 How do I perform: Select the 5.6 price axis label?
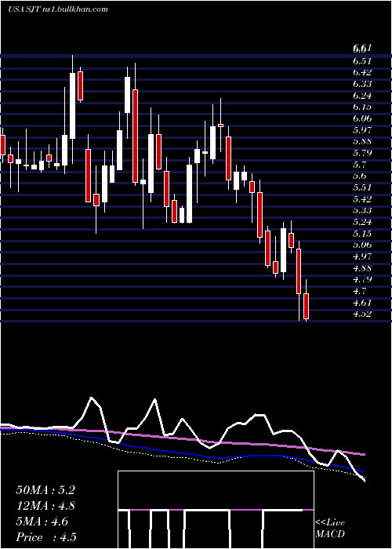point(360,176)
